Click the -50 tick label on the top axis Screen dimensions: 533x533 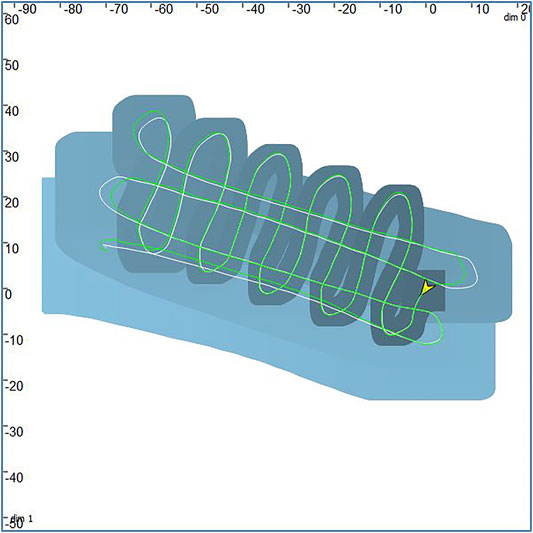[x=209, y=9]
